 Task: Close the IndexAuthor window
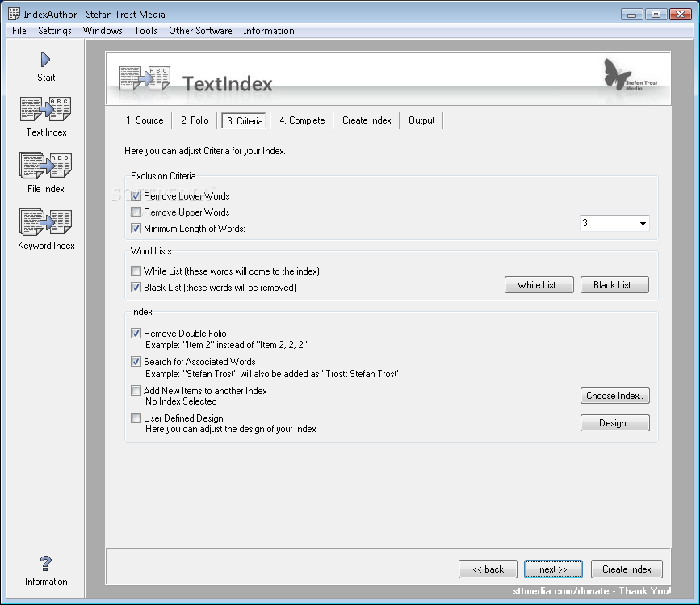point(681,15)
